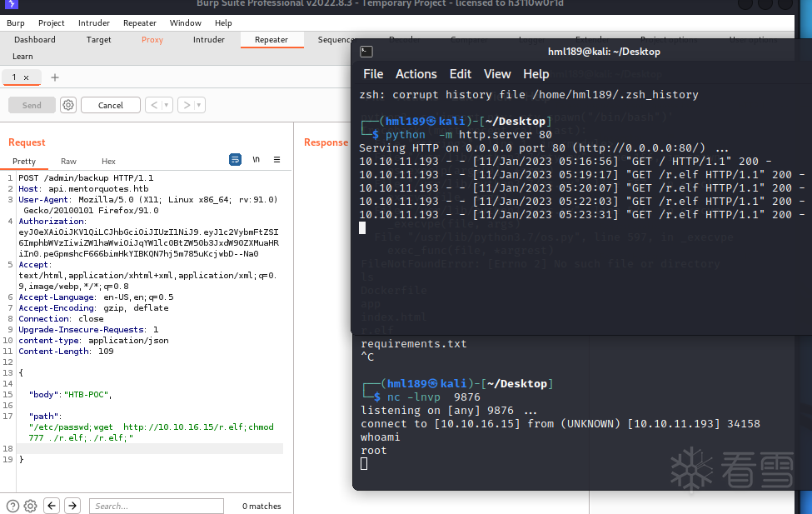Click the "path" JSON key
This screenshot has height=514, width=812.
[43, 416]
